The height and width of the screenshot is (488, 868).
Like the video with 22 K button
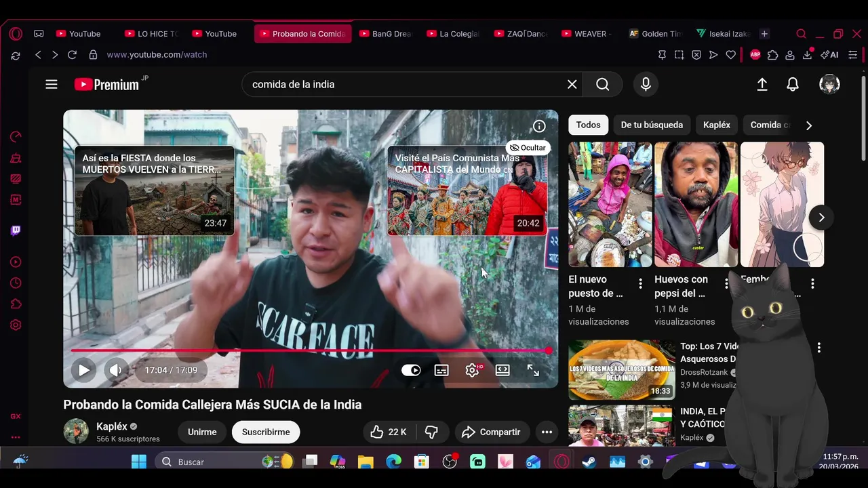click(389, 432)
